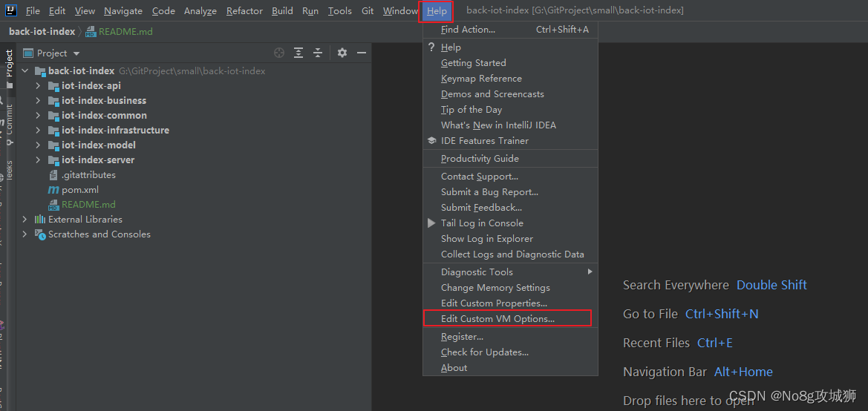Open the Git menu
Image resolution: width=868 pixels, height=411 pixels.
click(x=368, y=11)
